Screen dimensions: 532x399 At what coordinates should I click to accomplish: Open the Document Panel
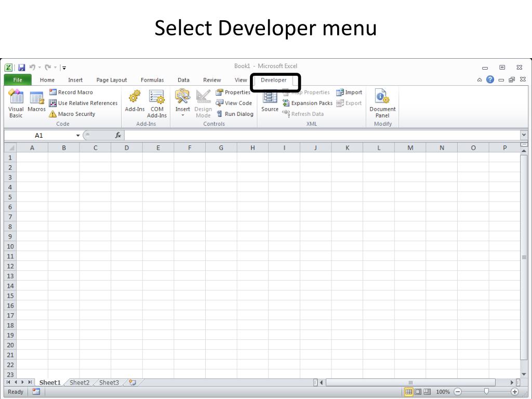(x=382, y=103)
